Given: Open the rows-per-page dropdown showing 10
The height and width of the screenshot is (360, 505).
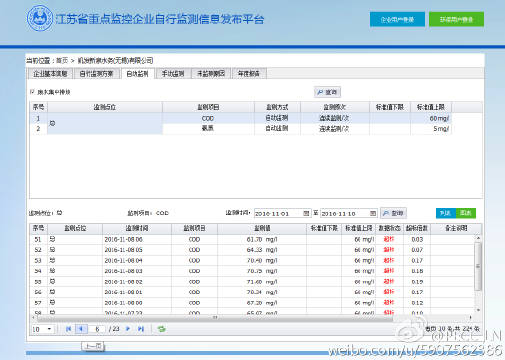Looking at the screenshot, I should (42, 329).
